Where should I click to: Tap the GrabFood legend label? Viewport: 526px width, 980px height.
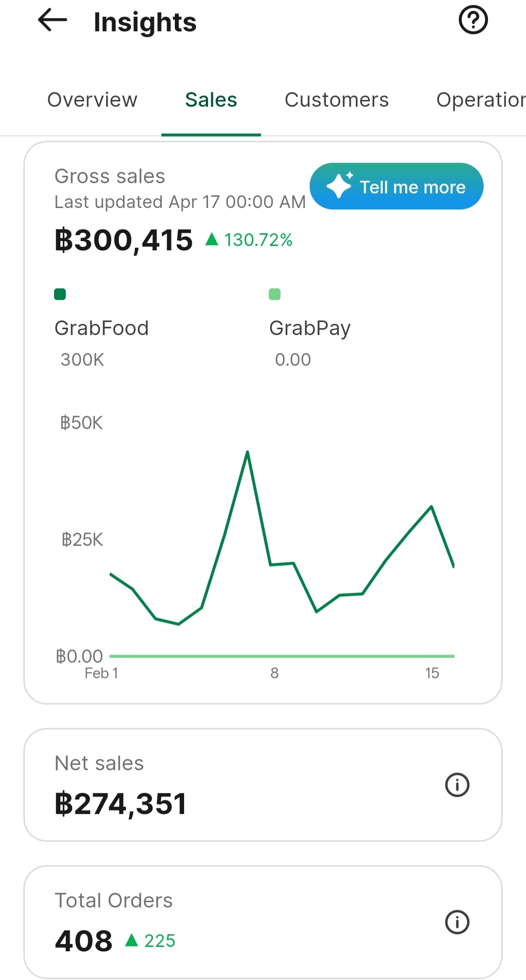coord(101,328)
